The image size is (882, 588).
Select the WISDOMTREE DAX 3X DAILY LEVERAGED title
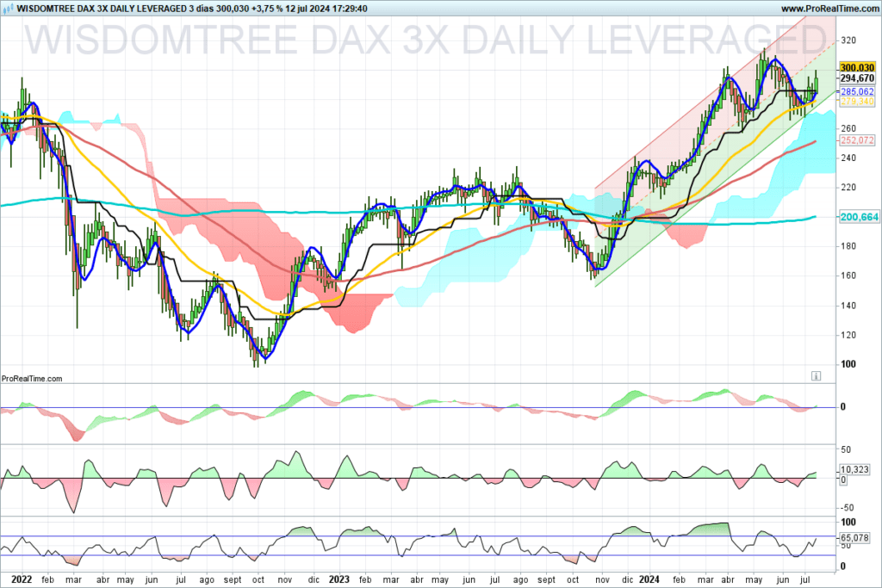102,9
